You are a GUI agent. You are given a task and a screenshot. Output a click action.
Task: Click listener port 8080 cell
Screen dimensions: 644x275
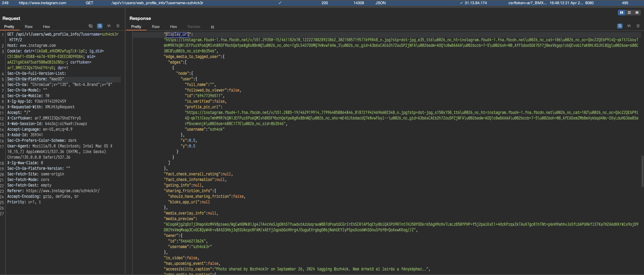click(589, 3)
